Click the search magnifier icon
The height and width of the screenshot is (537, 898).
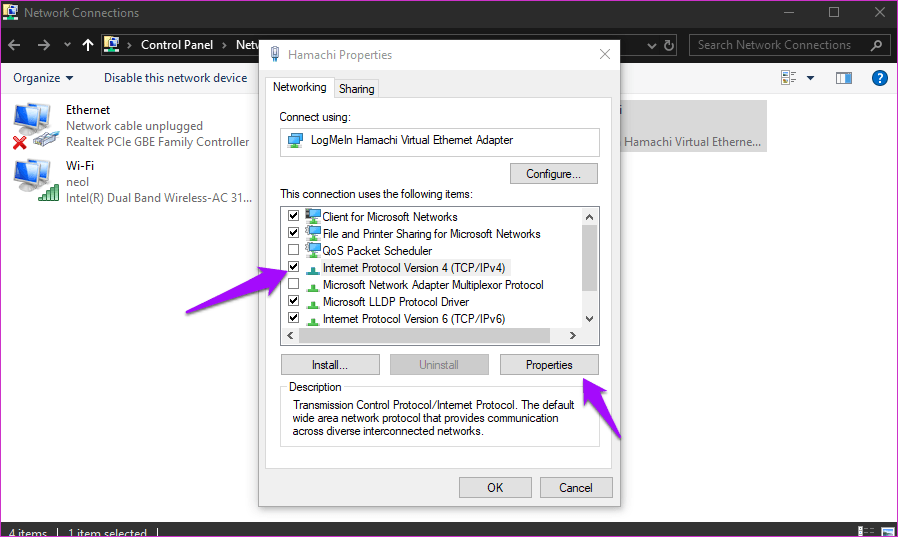pyautogui.click(x=876, y=45)
